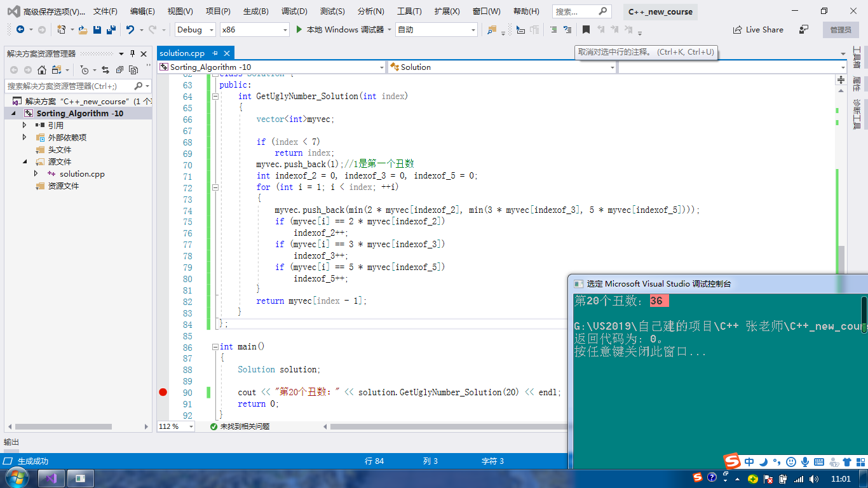Select the 资源文件 folder
868x488 pixels.
(64, 186)
